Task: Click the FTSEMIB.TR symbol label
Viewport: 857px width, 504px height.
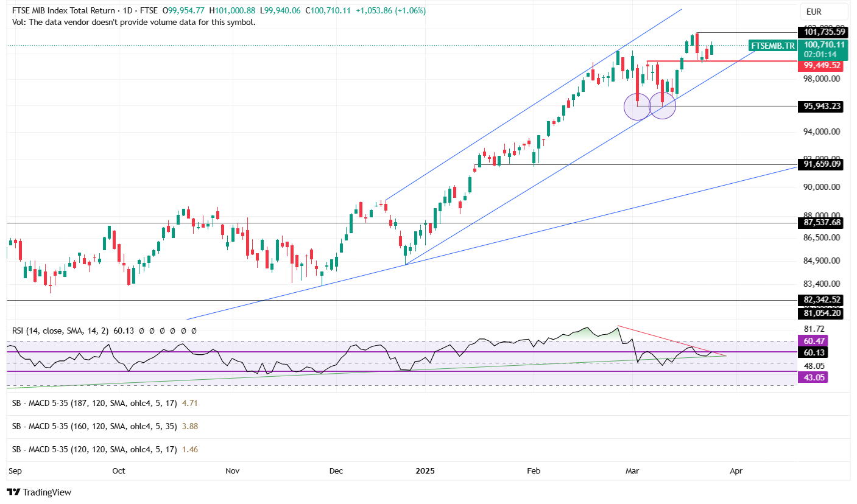Action: [772, 46]
